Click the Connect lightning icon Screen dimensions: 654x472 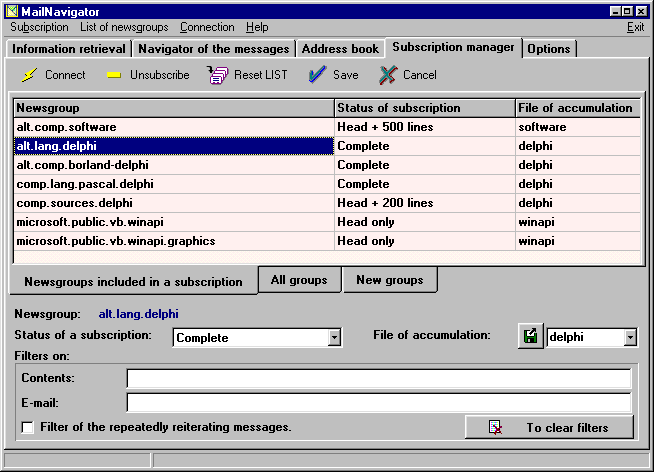[29, 75]
